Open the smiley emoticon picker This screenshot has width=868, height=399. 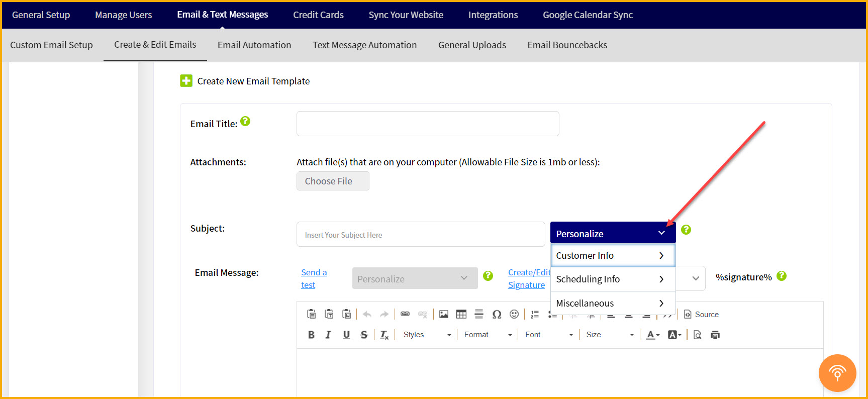514,314
